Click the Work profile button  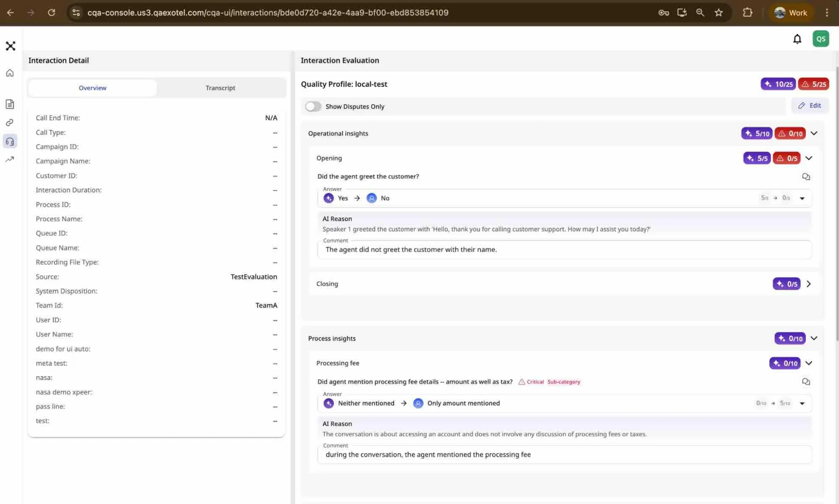point(791,13)
